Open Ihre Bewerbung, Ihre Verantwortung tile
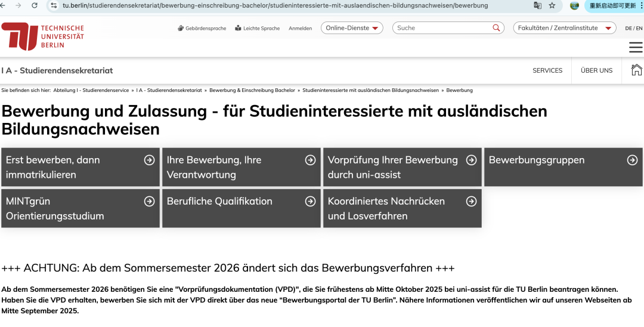Image resolution: width=644 pixels, height=327 pixels. coord(241,167)
